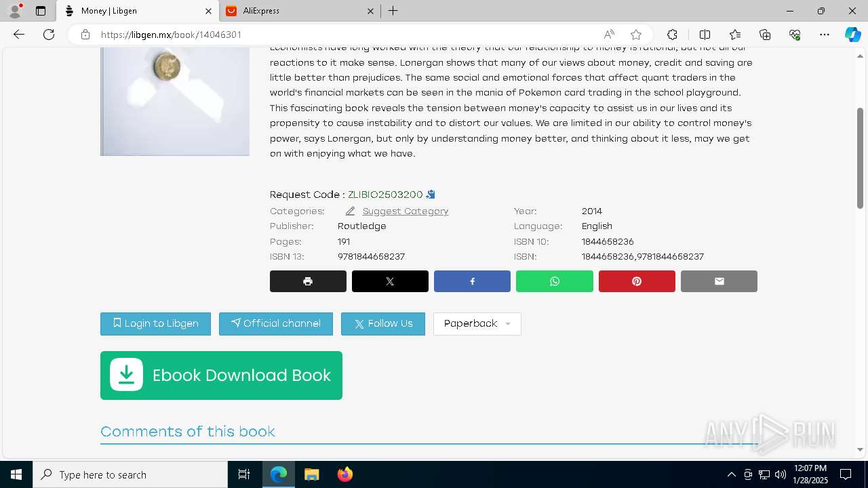Select the year value 2014
The height and width of the screenshot is (488, 868).
[592, 211]
